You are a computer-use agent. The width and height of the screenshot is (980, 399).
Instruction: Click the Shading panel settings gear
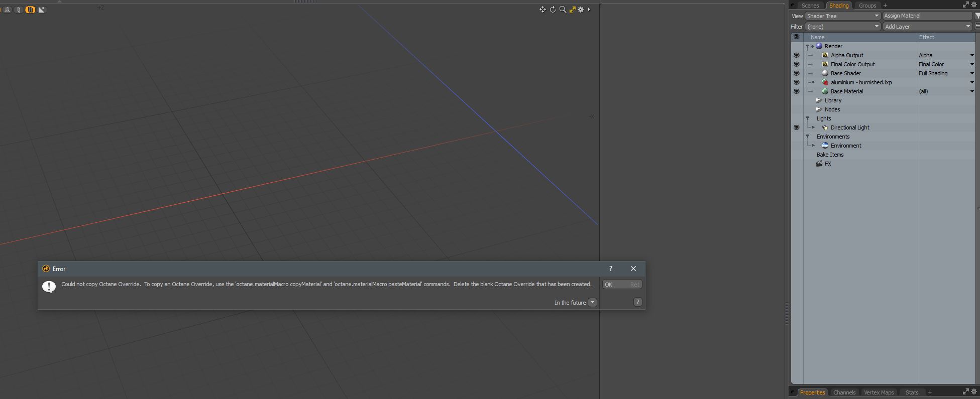(x=974, y=5)
